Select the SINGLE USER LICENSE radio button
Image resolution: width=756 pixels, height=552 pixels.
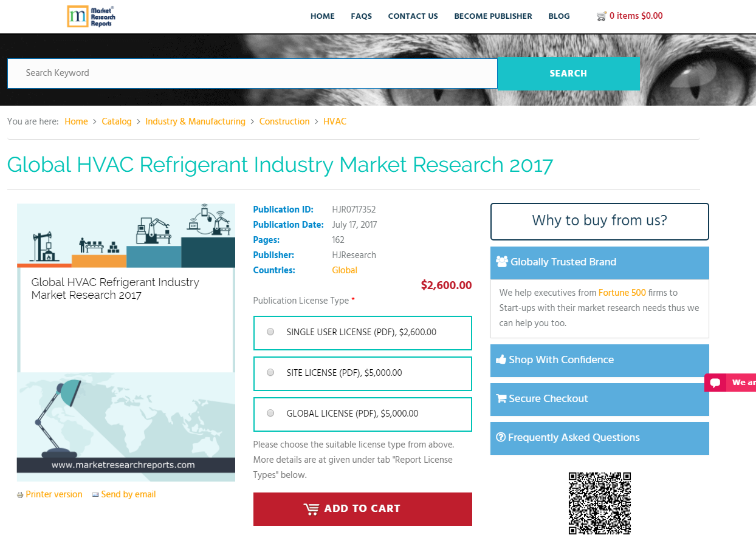(270, 332)
